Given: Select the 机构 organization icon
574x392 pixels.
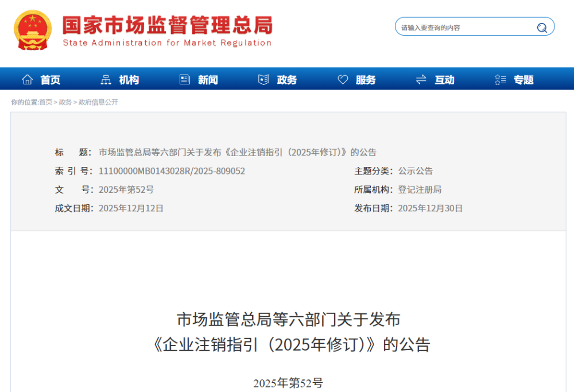Looking at the screenshot, I should (106, 79).
